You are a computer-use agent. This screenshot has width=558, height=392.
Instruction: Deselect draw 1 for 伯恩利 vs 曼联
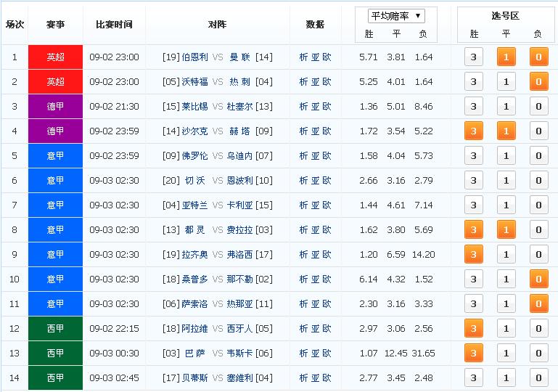[506, 57]
